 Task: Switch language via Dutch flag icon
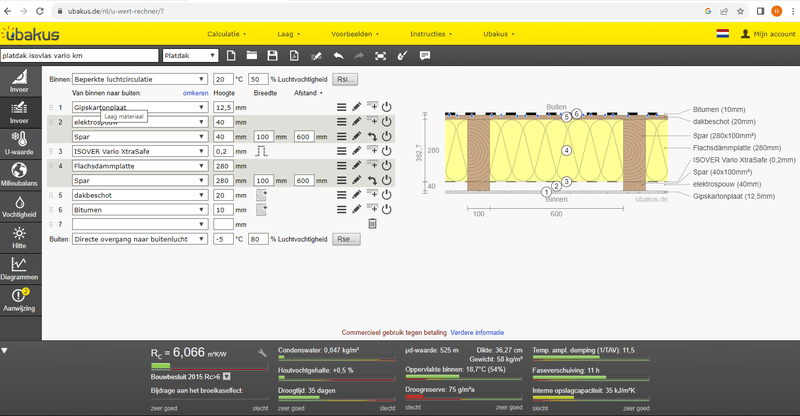[x=722, y=34]
